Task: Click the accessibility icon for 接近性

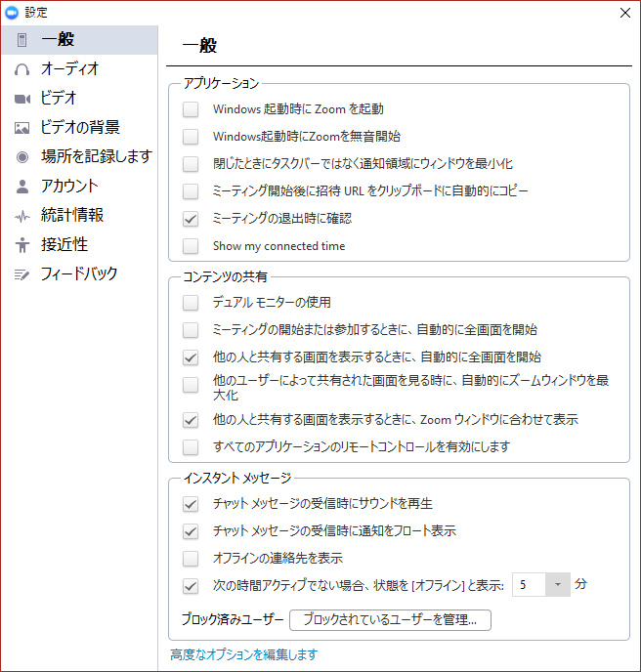Action: pyautogui.click(x=21, y=245)
